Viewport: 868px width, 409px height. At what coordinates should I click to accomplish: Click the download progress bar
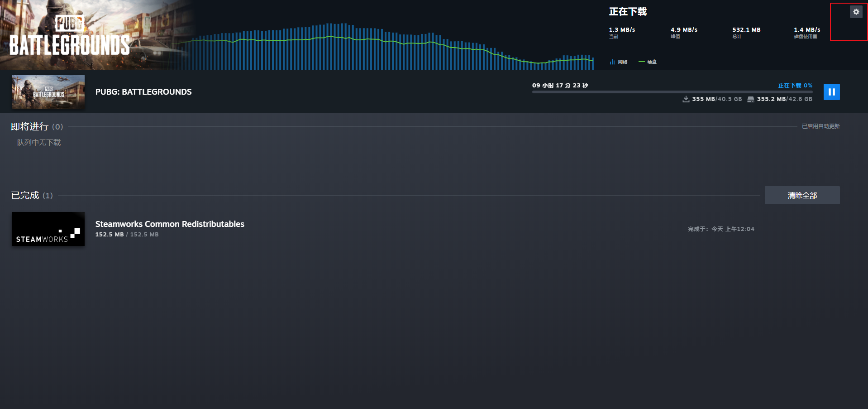tap(672, 92)
